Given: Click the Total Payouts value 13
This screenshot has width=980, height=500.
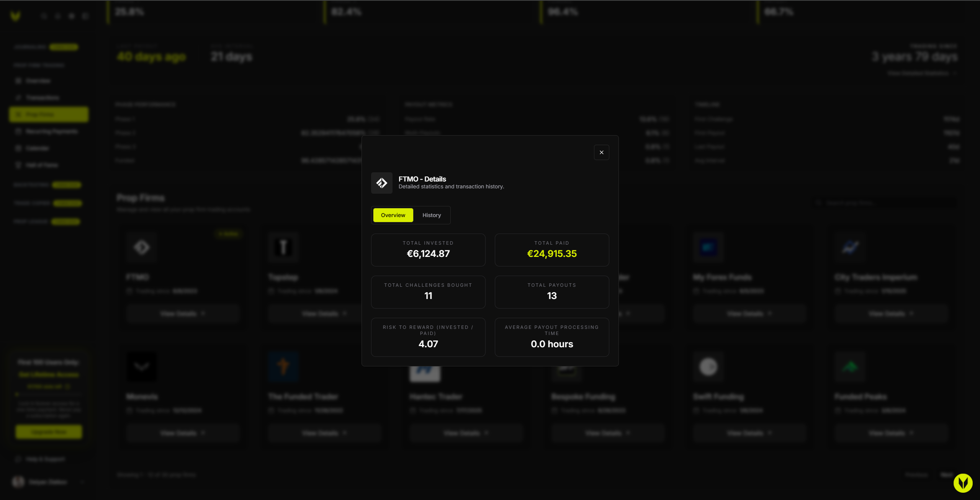Looking at the screenshot, I should [552, 296].
